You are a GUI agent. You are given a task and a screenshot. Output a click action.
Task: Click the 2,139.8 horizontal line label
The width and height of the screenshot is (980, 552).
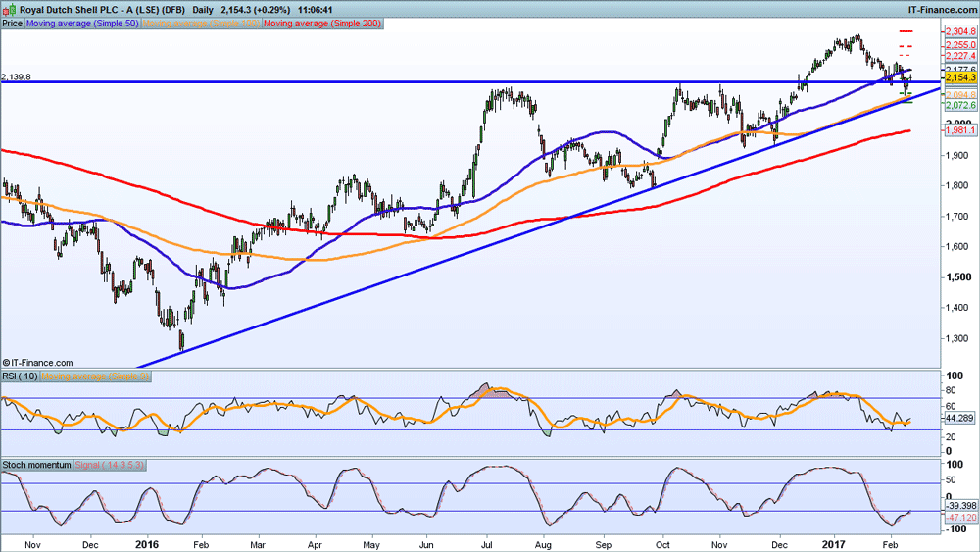pos(17,76)
